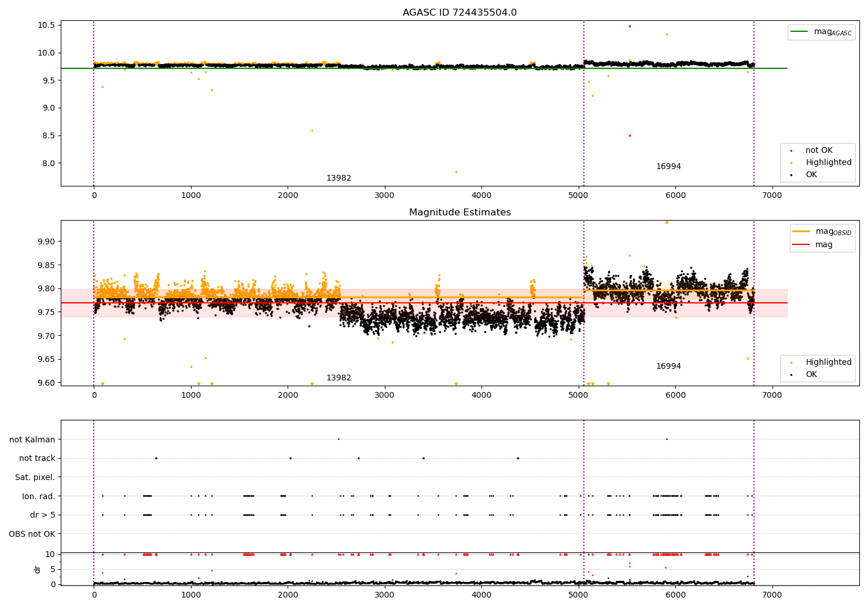Image resolution: width=868 pixels, height=608 pixels.
Task: Select "OK" legend entry in Magnitude Estimates plot
Action: [811, 375]
